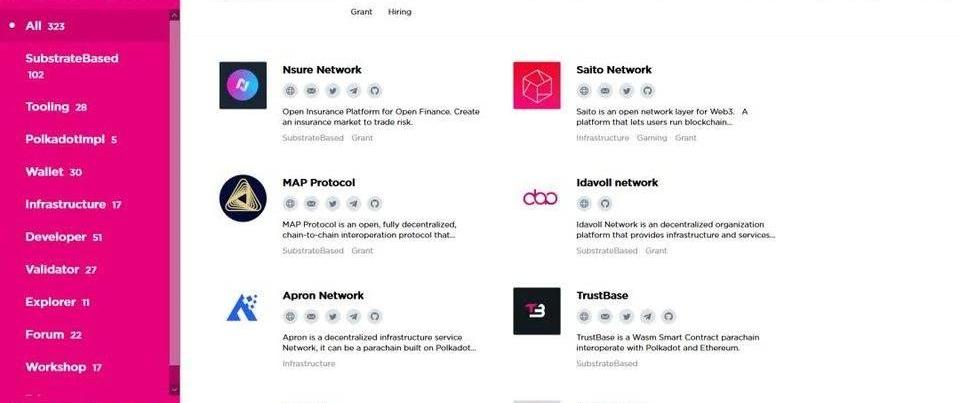This screenshot has width=960, height=403.
Task: Click the MAP Protocol logo thumbnail
Action: [243, 198]
